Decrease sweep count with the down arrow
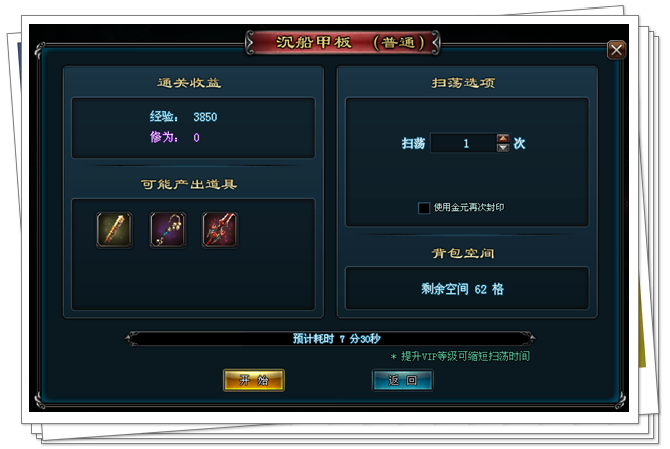Viewport: 670px width, 449px height. tap(503, 148)
